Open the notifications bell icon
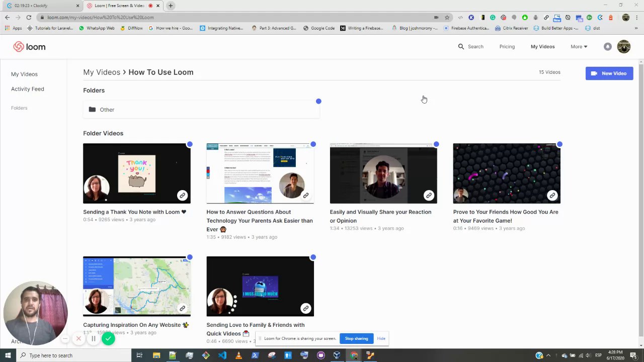 [608, 47]
